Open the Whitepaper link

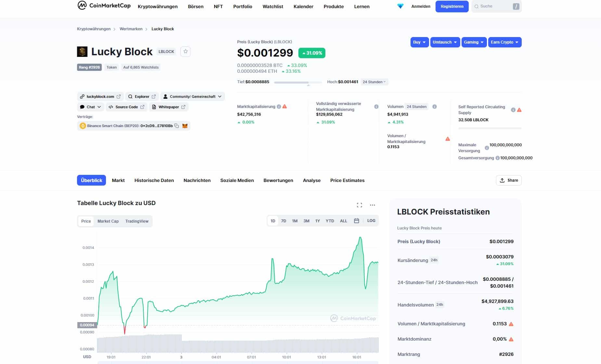(169, 107)
